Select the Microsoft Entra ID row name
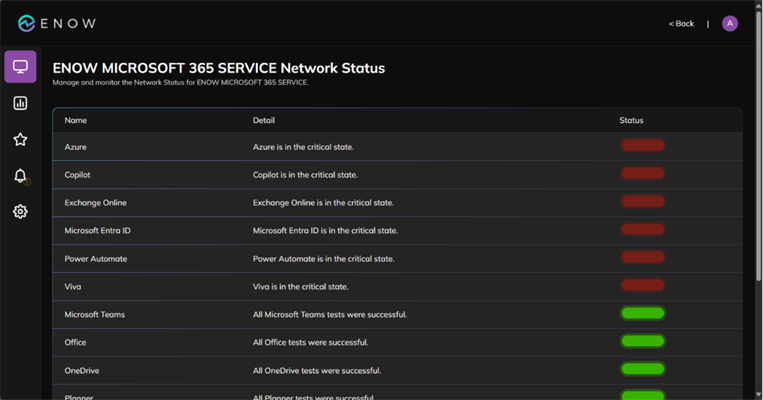Image resolution: width=763 pixels, height=400 pixels. (x=97, y=231)
